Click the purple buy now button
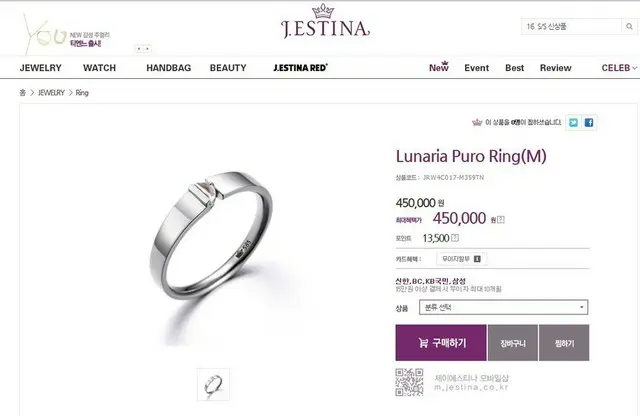Image resolution: width=640 pixels, height=416 pixels. click(x=441, y=343)
